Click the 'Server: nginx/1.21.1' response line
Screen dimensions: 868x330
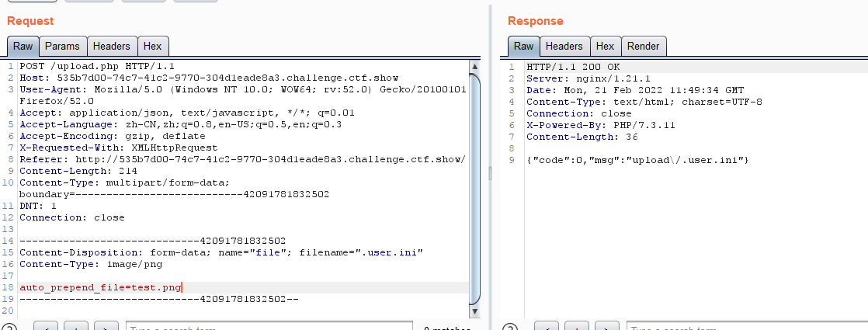pos(589,78)
